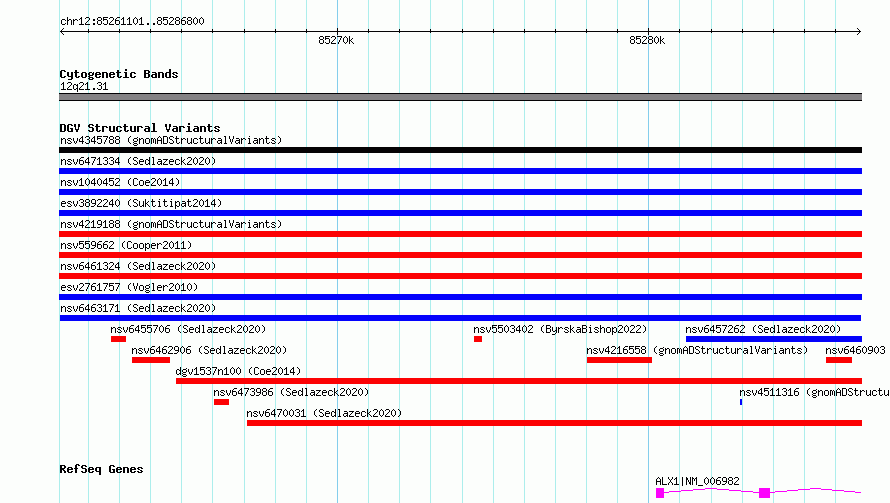Viewport: 890px width, 503px height.
Task: Select the blue nsv6471334 variant bar
Action: tap(460, 171)
